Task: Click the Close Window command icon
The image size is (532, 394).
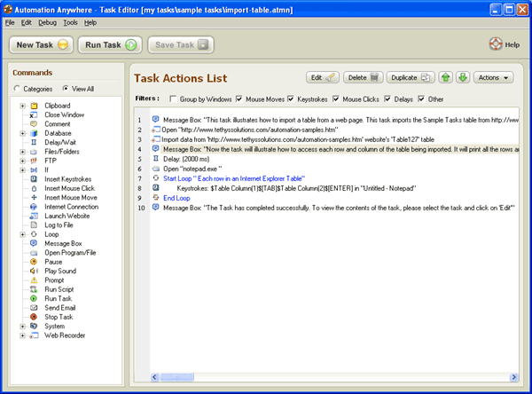Action: (x=34, y=114)
